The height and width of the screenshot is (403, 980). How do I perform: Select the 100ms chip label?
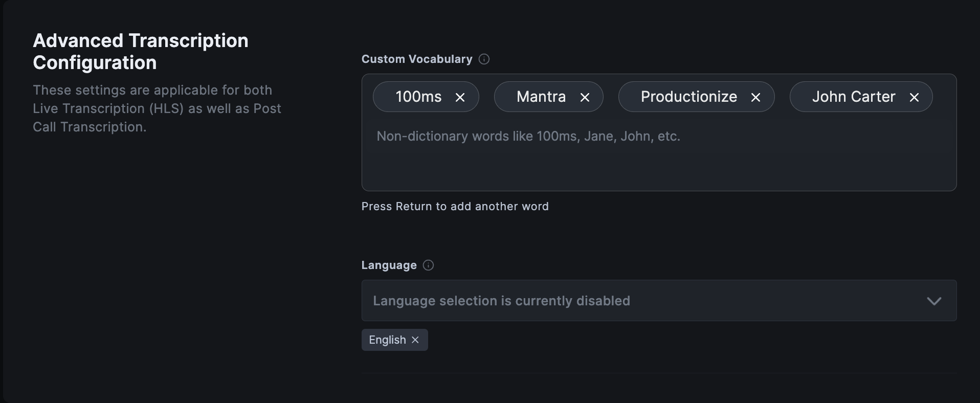418,97
